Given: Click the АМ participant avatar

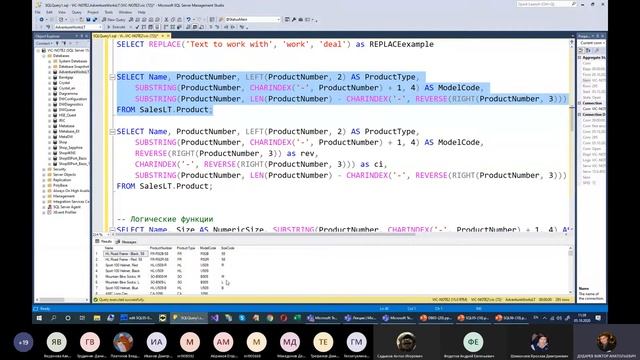Looking at the screenshot, I should coord(223,342).
